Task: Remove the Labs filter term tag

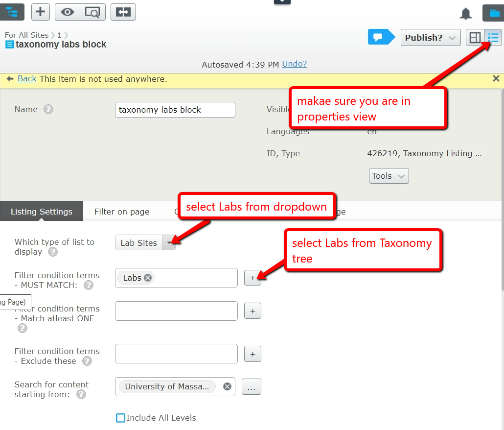Action: 148,278
